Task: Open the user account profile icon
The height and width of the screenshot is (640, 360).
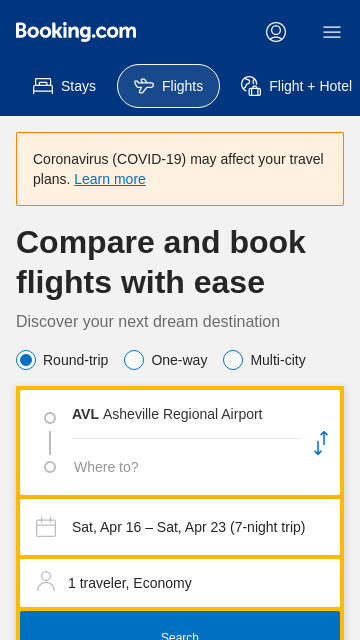Action: 276,32
